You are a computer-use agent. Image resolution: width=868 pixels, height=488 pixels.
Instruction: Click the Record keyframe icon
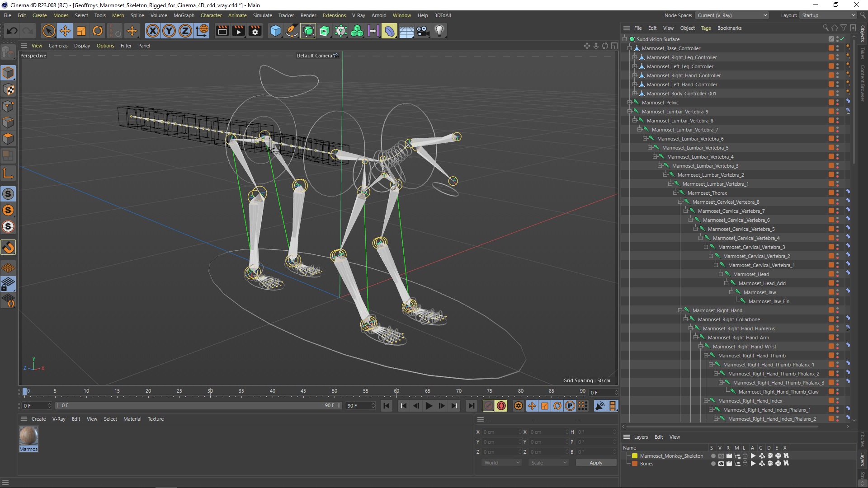[488, 406]
